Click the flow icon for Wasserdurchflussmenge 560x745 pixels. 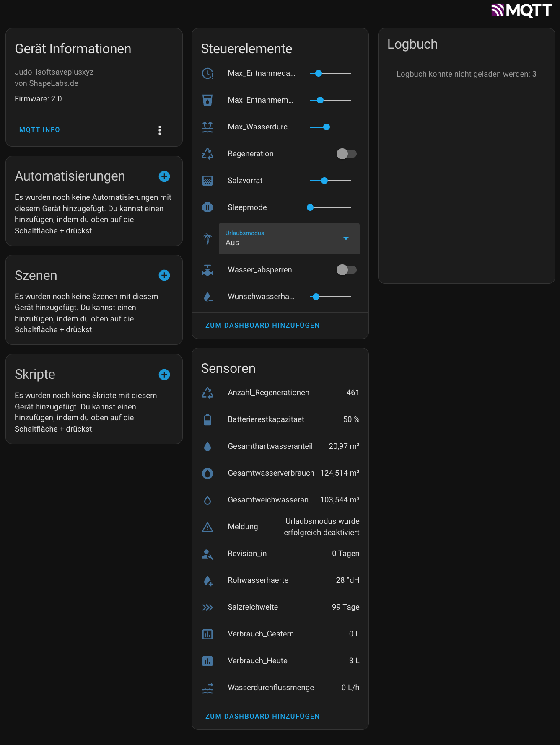pyautogui.click(x=207, y=688)
